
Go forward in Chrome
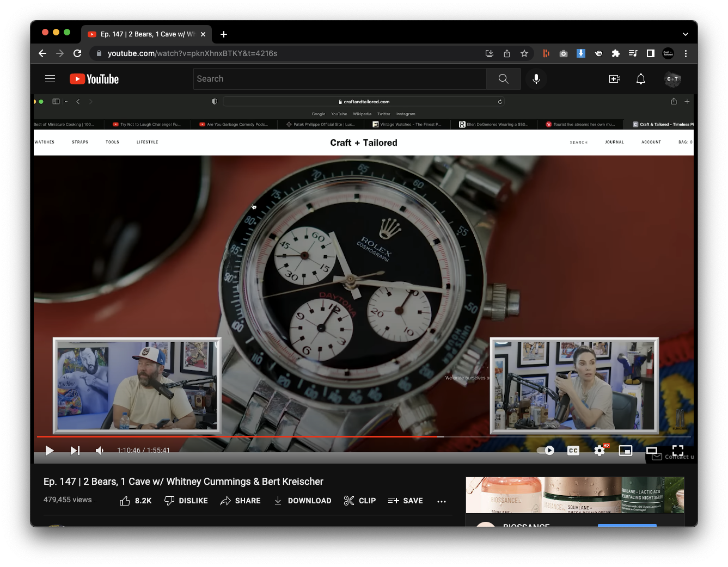click(x=60, y=53)
